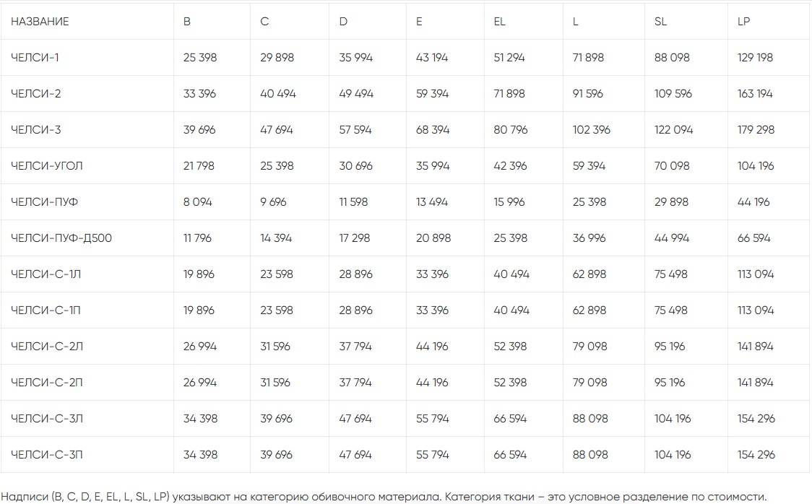This screenshot has width=812, height=504.
Task: Click ЧЕЛСИ-ПУФ-Д500 price 20 898
Action: click(433, 238)
